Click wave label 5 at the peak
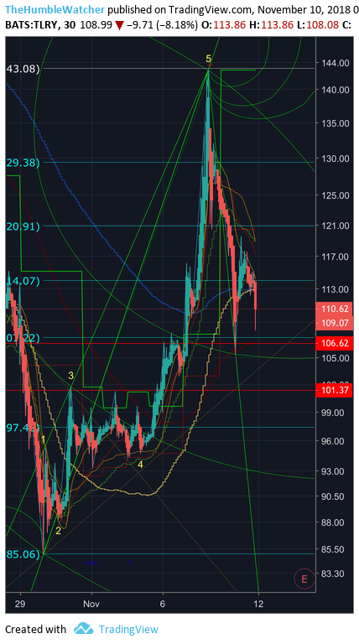This screenshot has width=359, height=644. (209, 59)
